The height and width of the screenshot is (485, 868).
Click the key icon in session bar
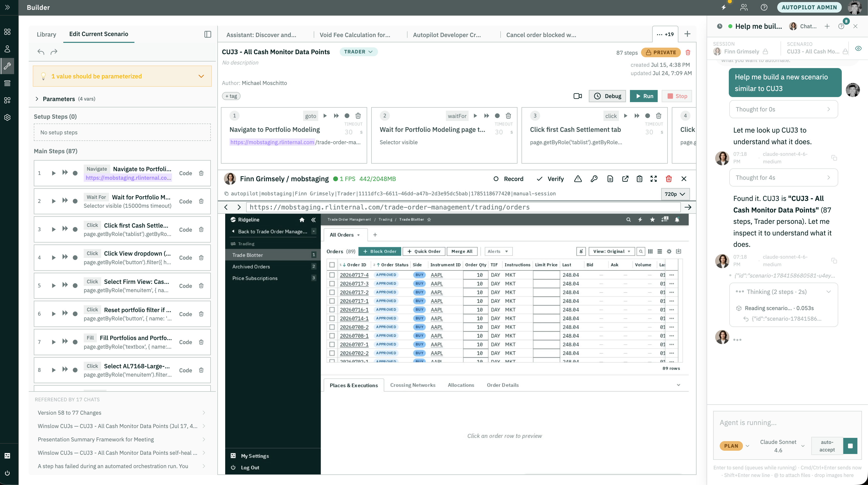coord(594,179)
